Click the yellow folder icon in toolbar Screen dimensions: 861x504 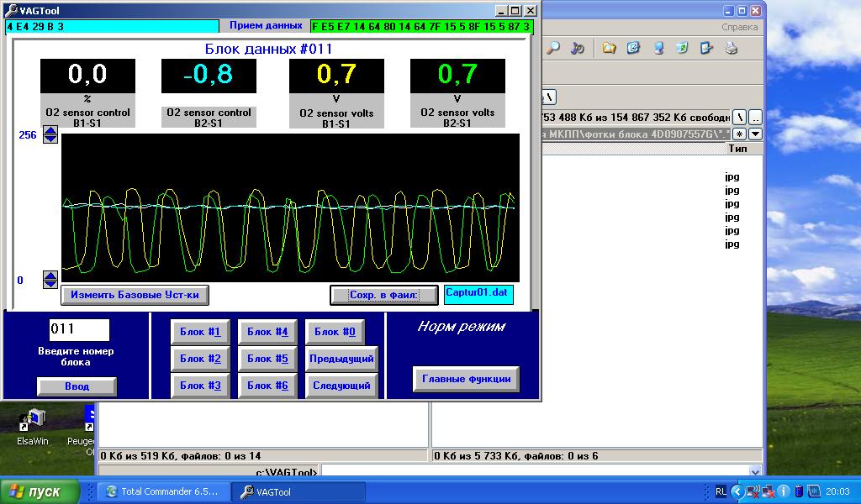click(609, 49)
